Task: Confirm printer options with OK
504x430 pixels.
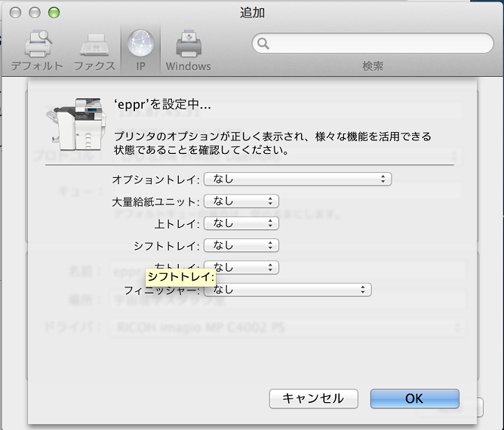Action: pyautogui.click(x=414, y=398)
